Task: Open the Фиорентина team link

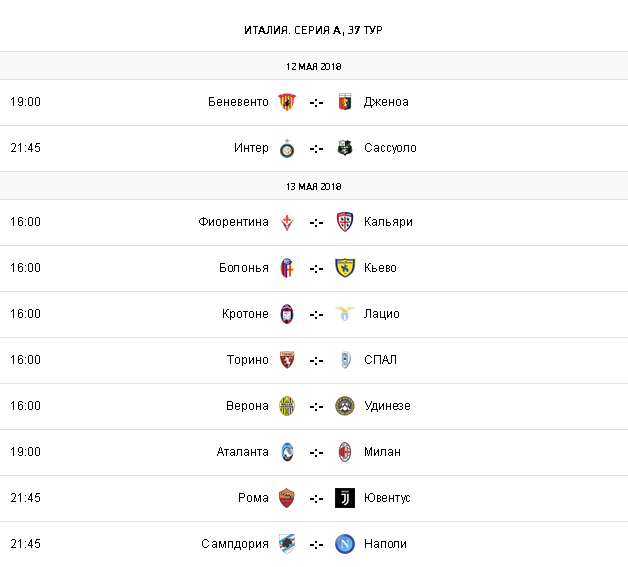Action: (233, 222)
